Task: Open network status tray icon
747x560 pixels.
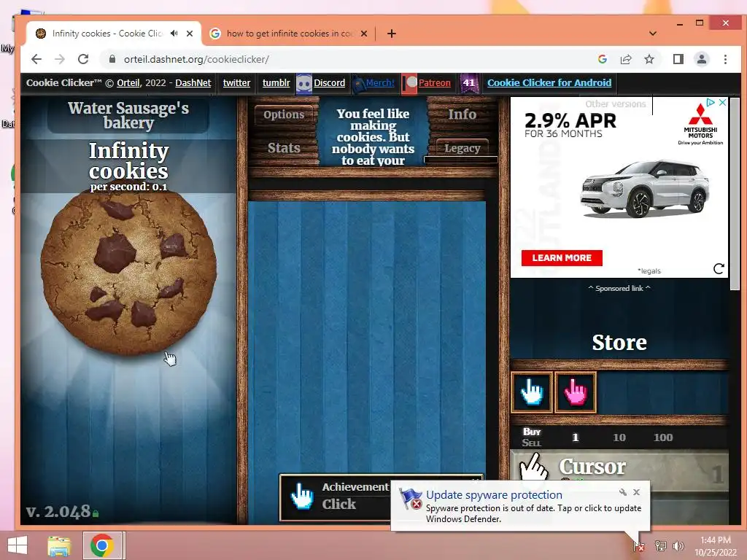Action: [x=660, y=545]
